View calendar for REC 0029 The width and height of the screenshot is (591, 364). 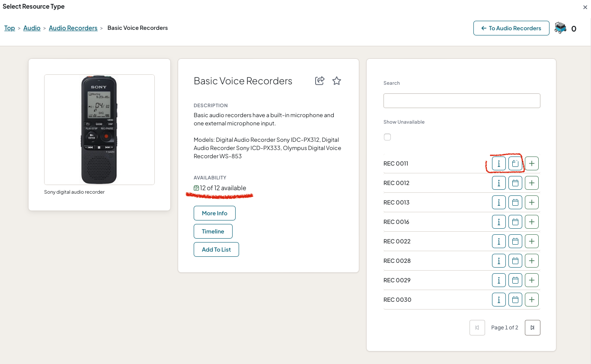515,280
